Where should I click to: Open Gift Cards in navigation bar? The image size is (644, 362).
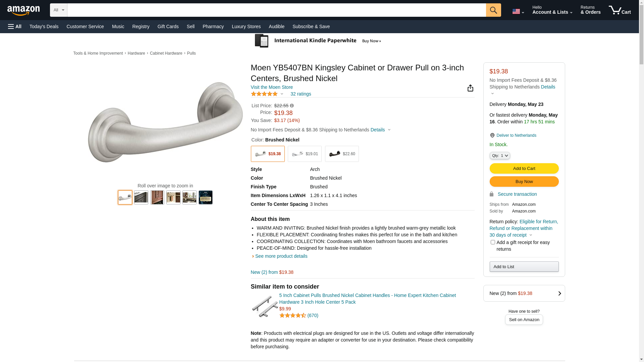pyautogui.click(x=168, y=26)
